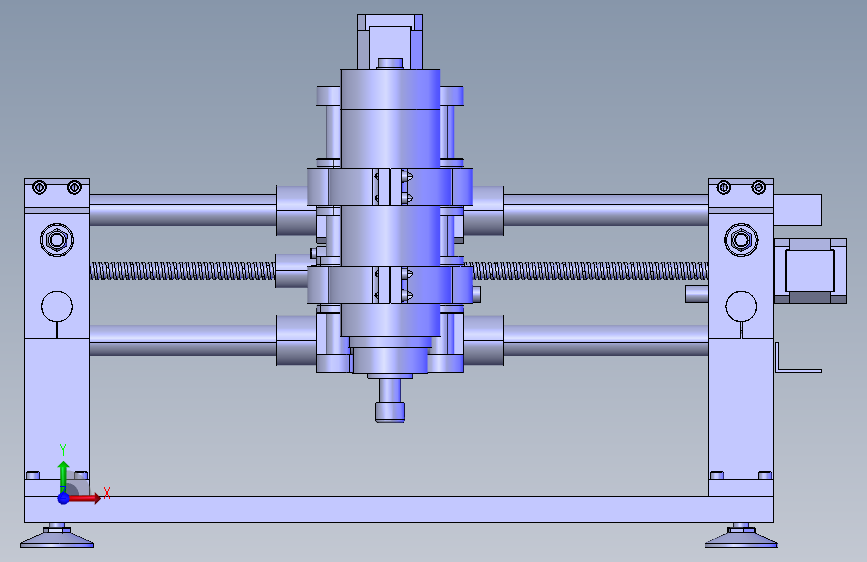Select the stepper motor on top of the spindle carriage
The width and height of the screenshot is (867, 562).
click(390, 41)
